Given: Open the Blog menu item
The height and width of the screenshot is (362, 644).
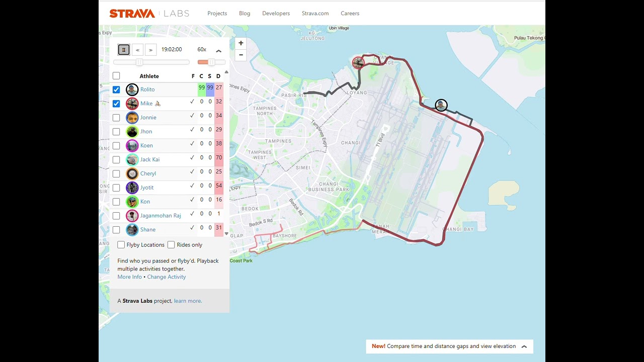Looking at the screenshot, I should [245, 14].
